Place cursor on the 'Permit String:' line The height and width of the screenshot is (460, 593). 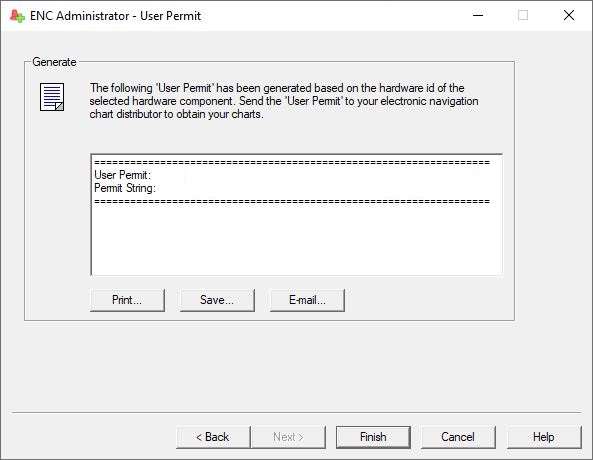click(125, 188)
